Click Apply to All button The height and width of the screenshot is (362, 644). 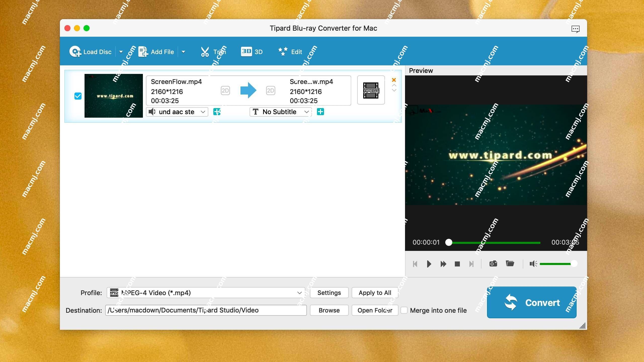click(x=375, y=293)
